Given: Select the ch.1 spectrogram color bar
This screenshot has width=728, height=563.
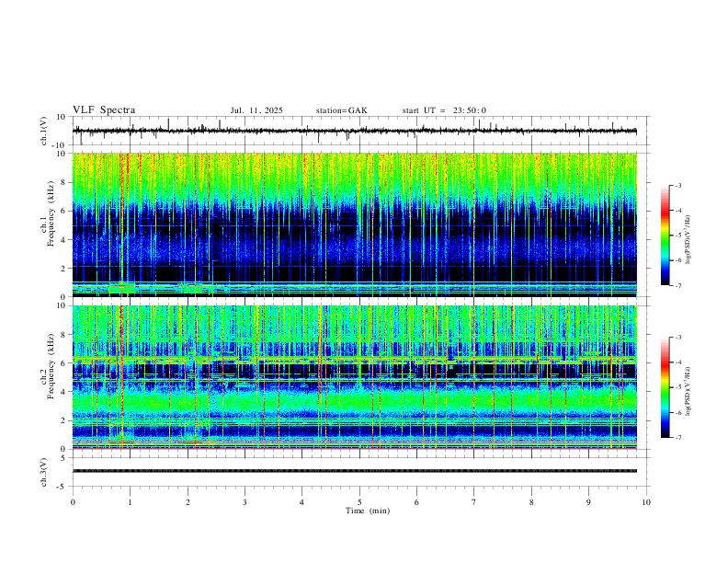Looking at the screenshot, I should [x=665, y=236].
